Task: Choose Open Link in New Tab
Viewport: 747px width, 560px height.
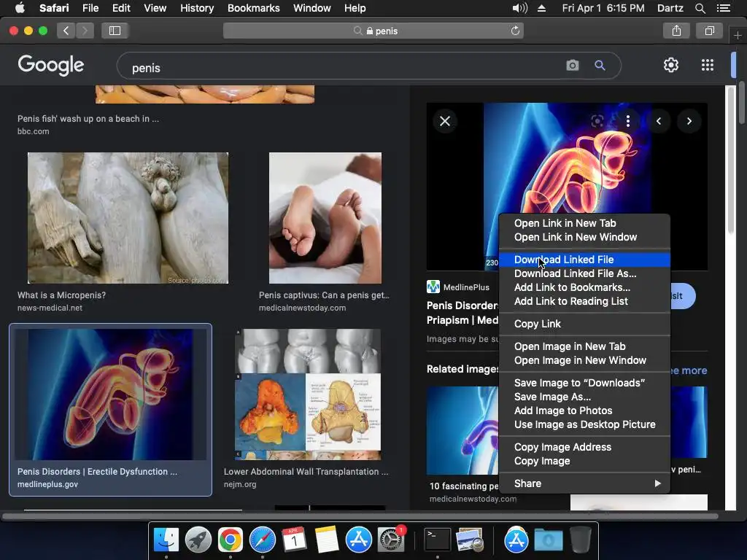Action: [584, 223]
